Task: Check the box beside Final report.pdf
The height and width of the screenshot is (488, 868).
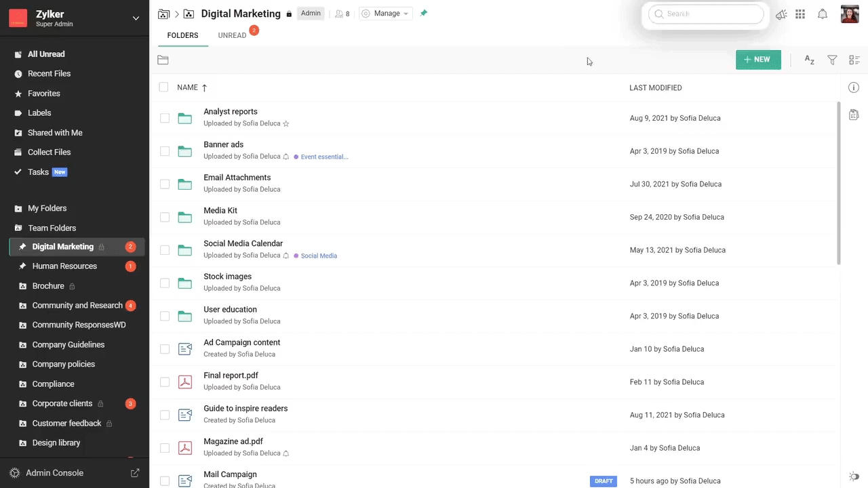Action: 165,382
